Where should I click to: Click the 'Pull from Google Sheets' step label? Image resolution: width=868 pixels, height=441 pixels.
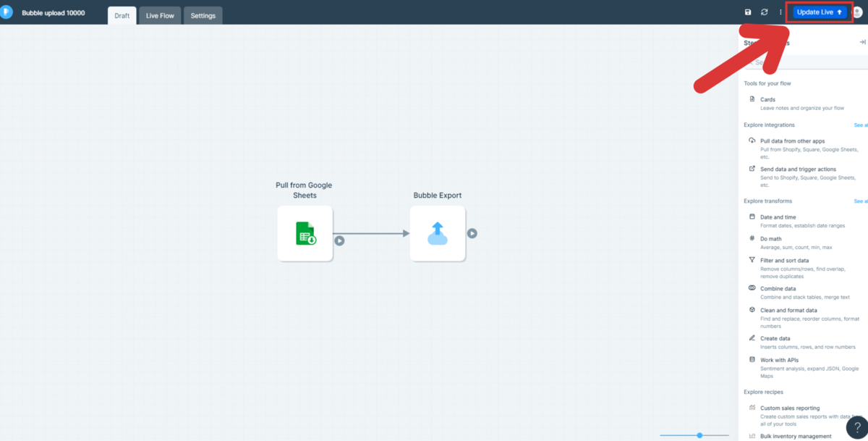pyautogui.click(x=304, y=190)
